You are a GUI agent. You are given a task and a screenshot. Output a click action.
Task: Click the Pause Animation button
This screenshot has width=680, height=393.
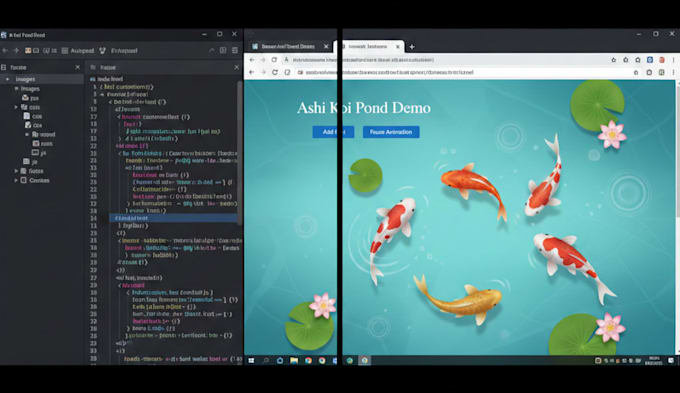391,132
